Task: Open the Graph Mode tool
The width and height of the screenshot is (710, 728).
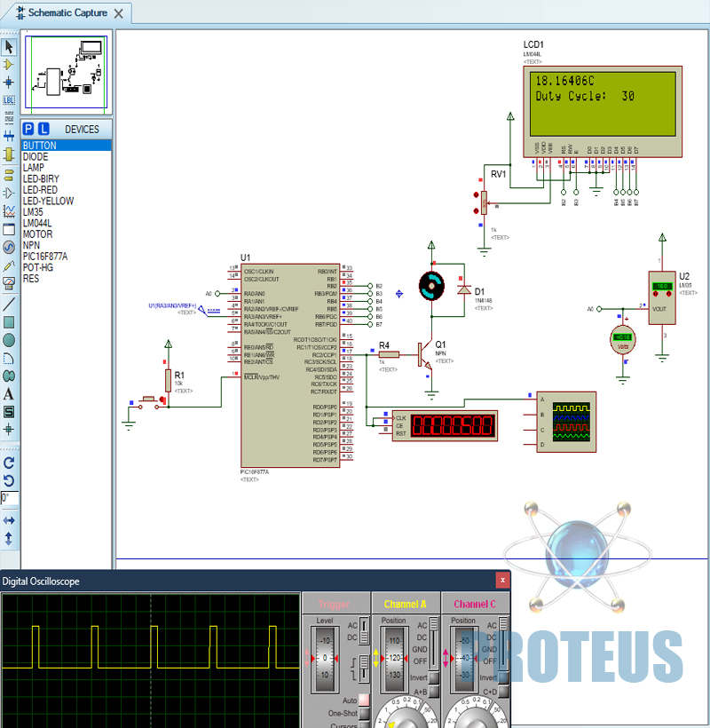Action: coord(9,210)
